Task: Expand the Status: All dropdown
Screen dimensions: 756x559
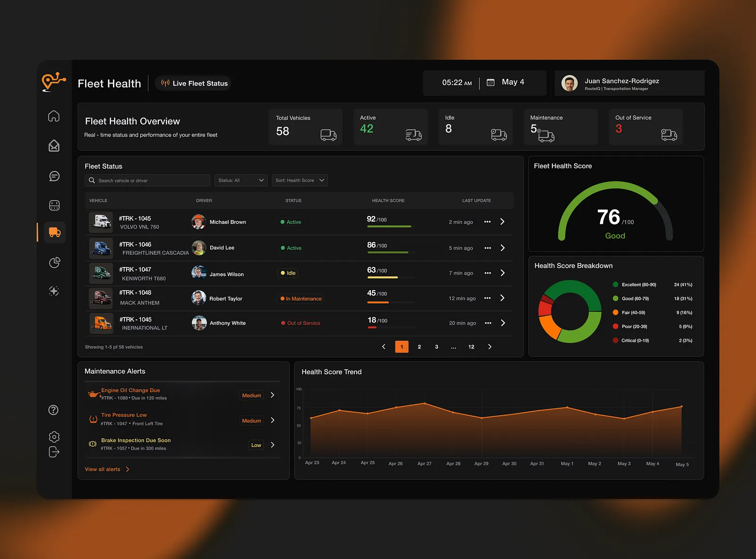Action: (x=241, y=181)
